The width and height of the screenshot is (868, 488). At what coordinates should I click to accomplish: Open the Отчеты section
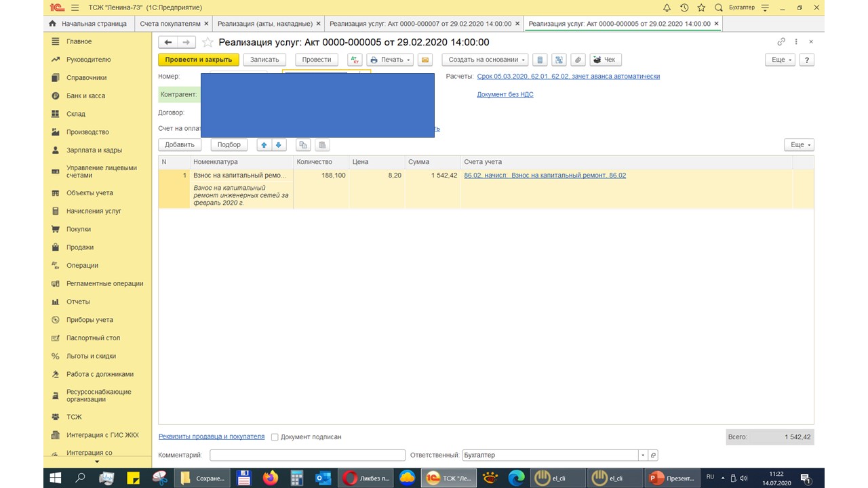(x=78, y=302)
